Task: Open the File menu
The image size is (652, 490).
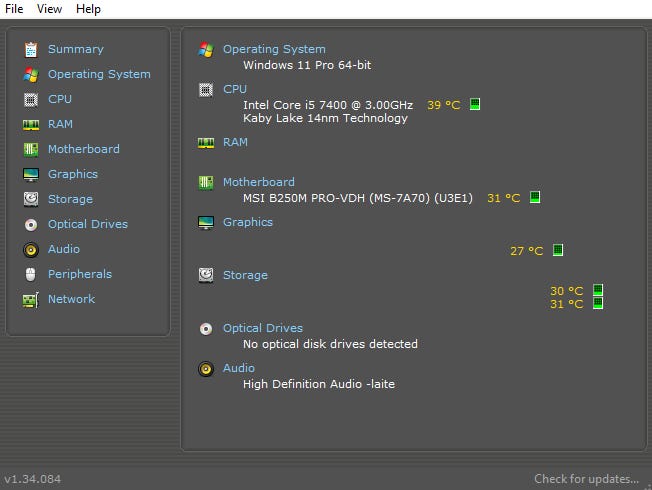Action: pos(14,9)
